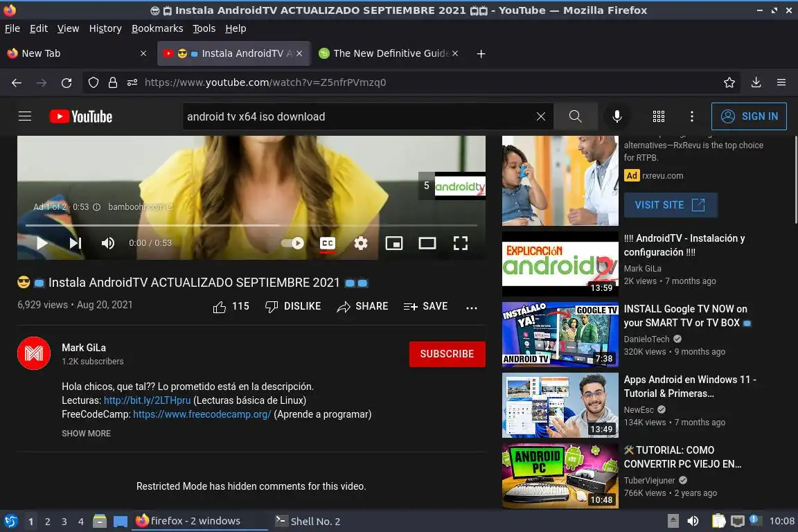Viewport: 798px width, 532px height.
Task: Share the video
Action: point(362,306)
